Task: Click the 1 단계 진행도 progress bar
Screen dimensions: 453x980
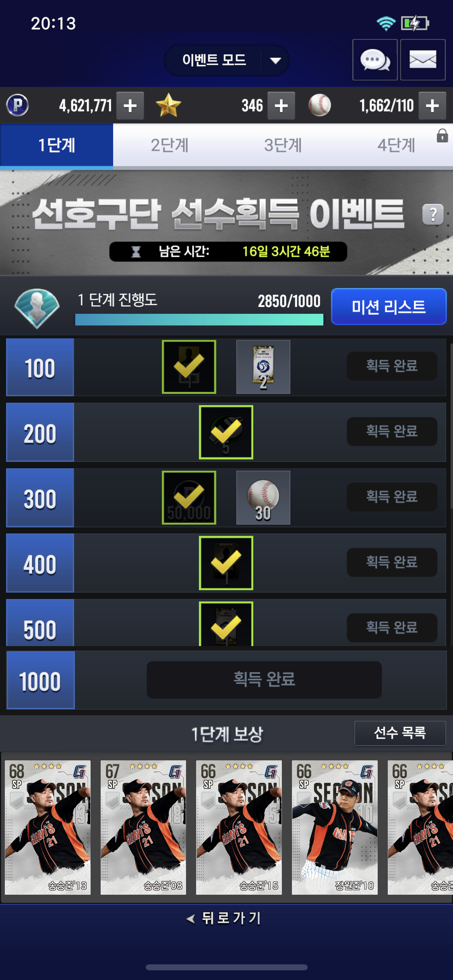Action: coord(199,319)
